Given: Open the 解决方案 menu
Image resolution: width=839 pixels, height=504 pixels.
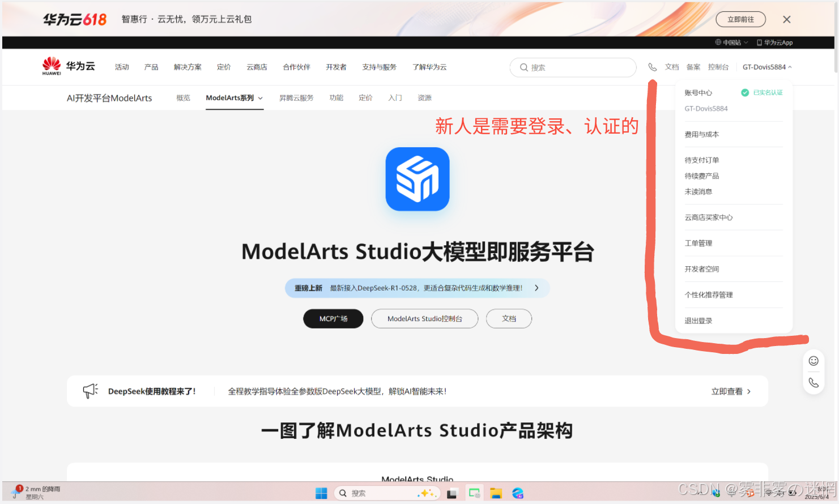Looking at the screenshot, I should [188, 67].
